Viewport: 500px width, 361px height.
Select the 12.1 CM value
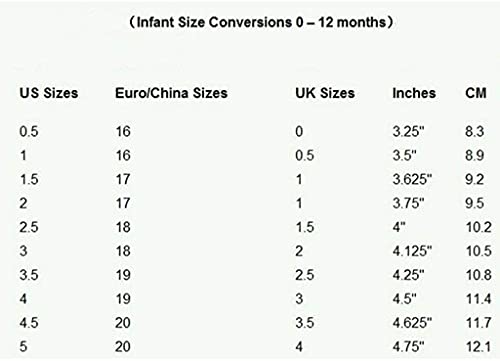point(479,347)
